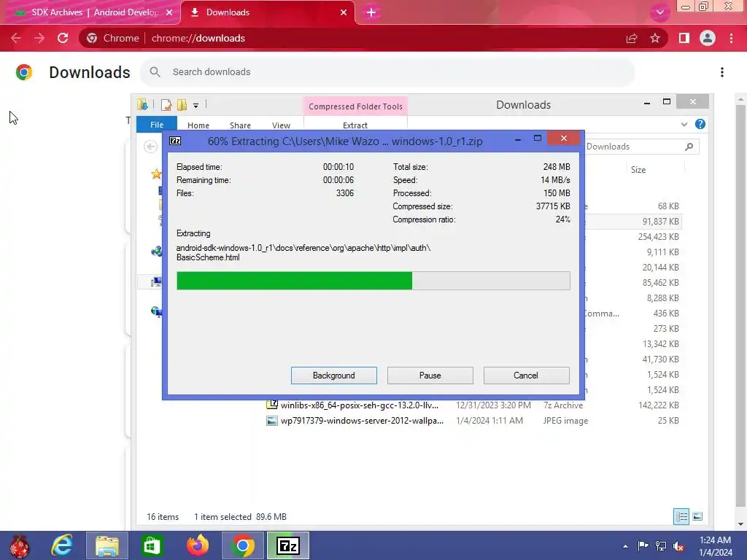
Task: Click the Size column header
Action: click(x=638, y=170)
